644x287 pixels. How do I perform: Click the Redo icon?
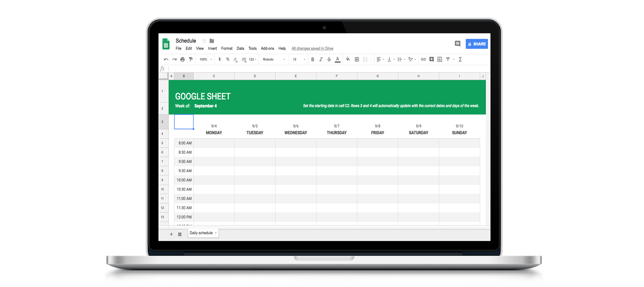(x=174, y=59)
